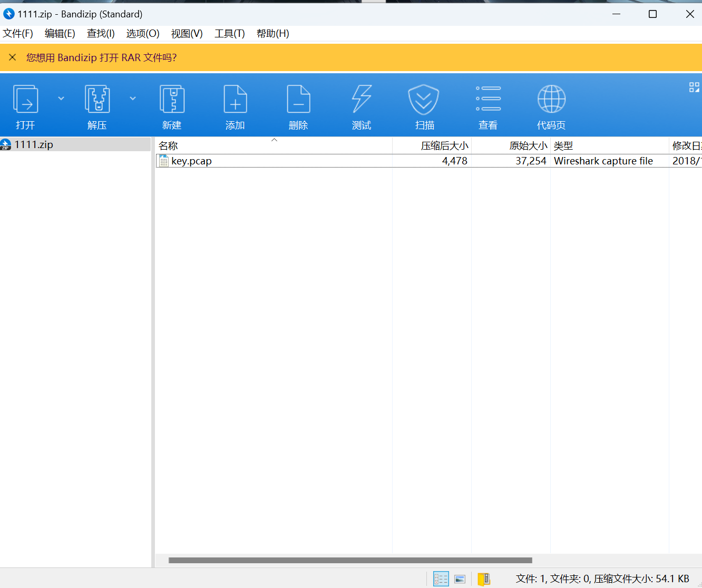
Task: Switch to details list view in status bar
Action: tap(441, 579)
